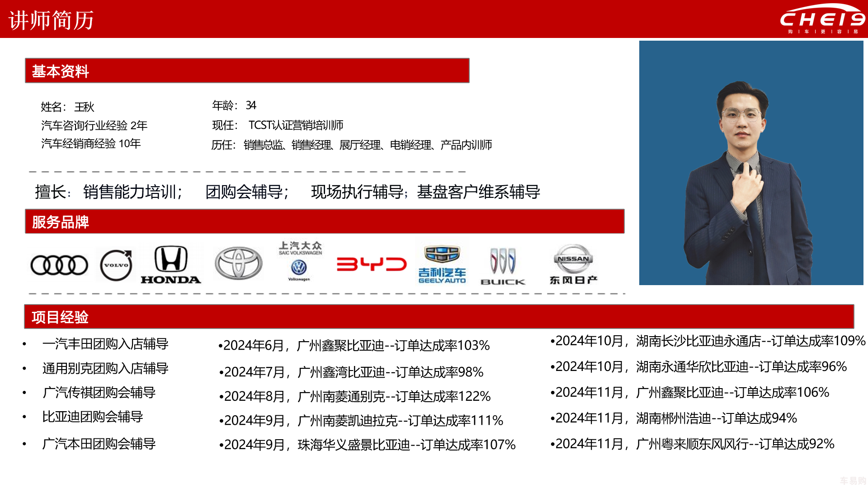Screen dimensions: 868x488
Task: Click the 讲师简历 slide title
Action: [51, 20]
